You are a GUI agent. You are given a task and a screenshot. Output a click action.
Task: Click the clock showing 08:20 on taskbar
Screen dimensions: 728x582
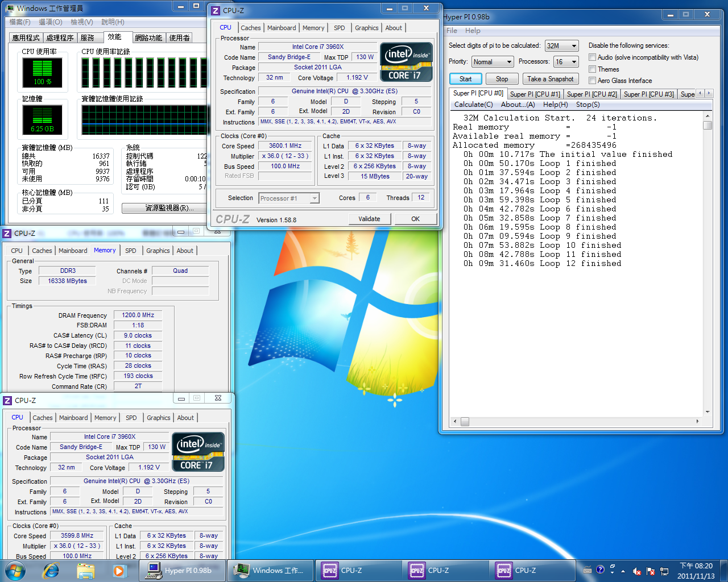[696, 571]
